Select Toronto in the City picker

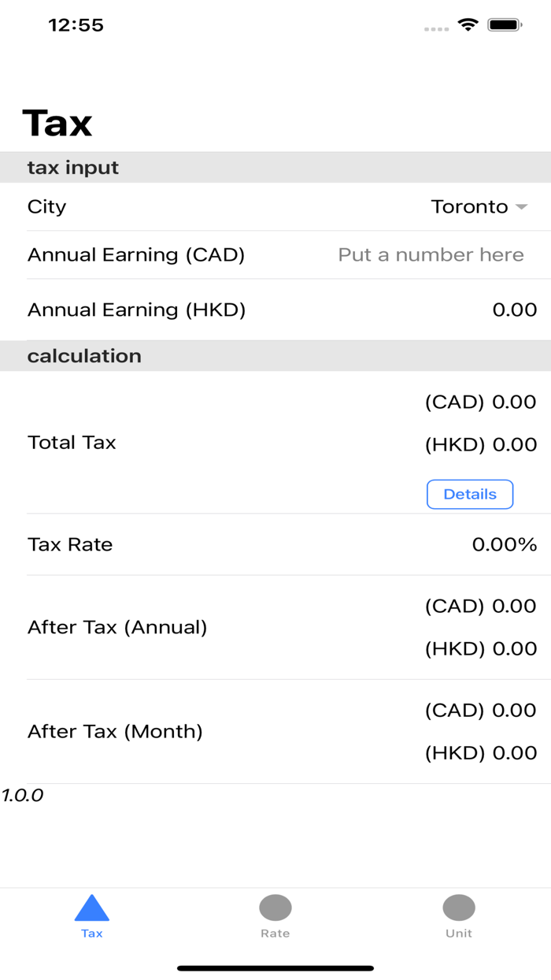pos(469,207)
